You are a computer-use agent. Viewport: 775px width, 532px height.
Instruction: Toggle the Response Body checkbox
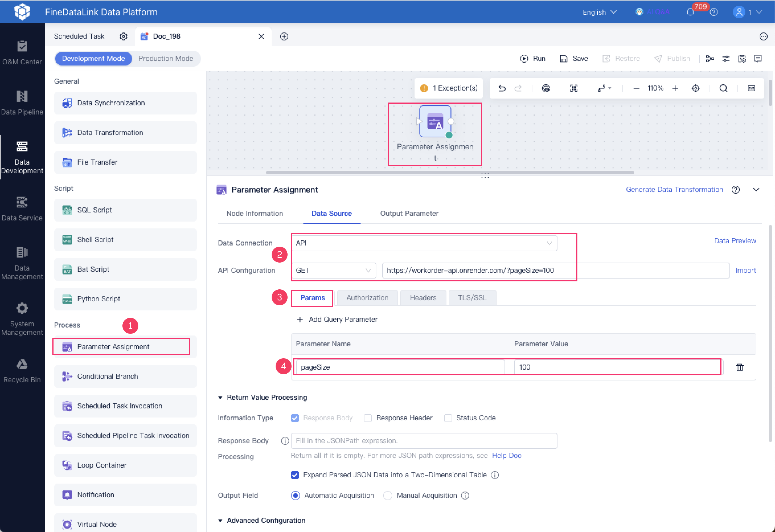point(295,418)
